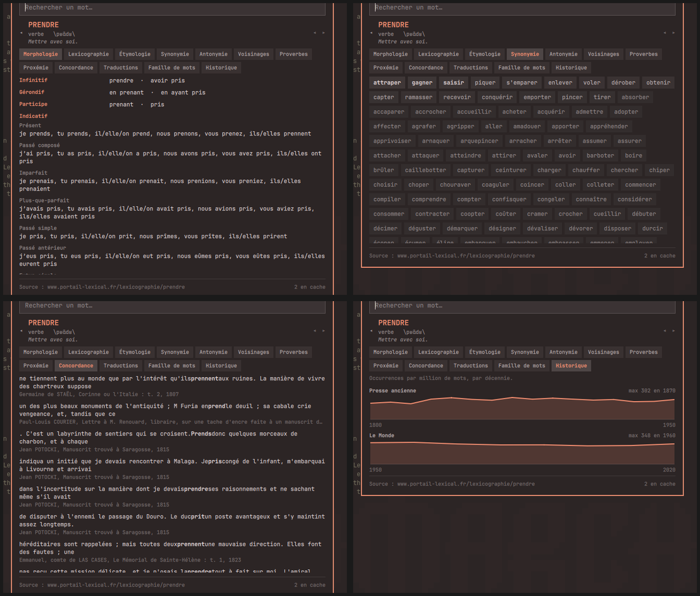700x596 pixels.
Task: Select the highlighted Synonymie tab
Action: pyautogui.click(x=525, y=54)
